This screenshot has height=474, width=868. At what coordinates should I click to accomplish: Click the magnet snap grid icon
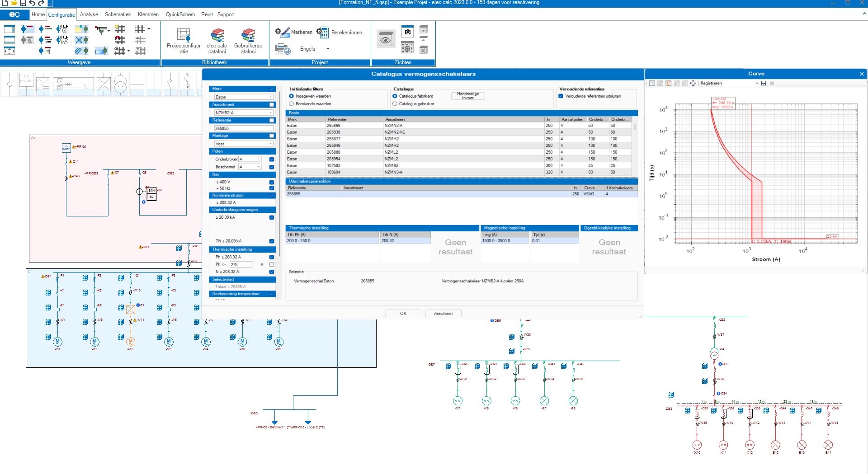[x=120, y=40]
